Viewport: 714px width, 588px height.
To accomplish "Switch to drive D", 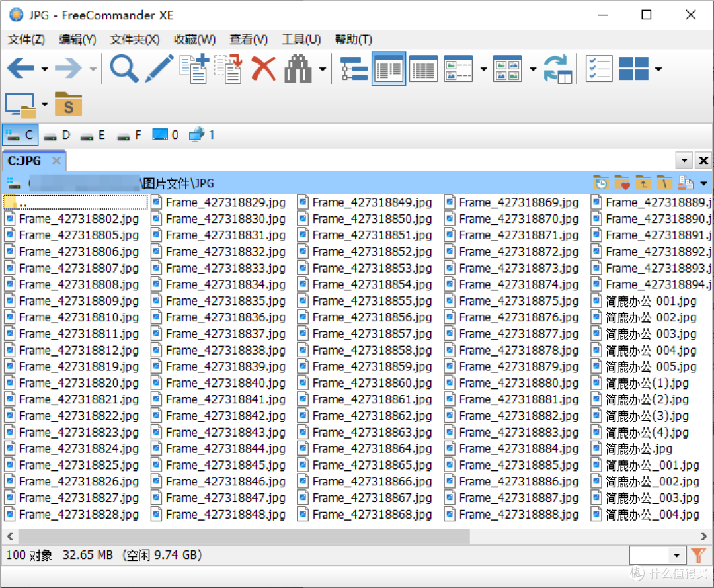I will tap(57, 135).
